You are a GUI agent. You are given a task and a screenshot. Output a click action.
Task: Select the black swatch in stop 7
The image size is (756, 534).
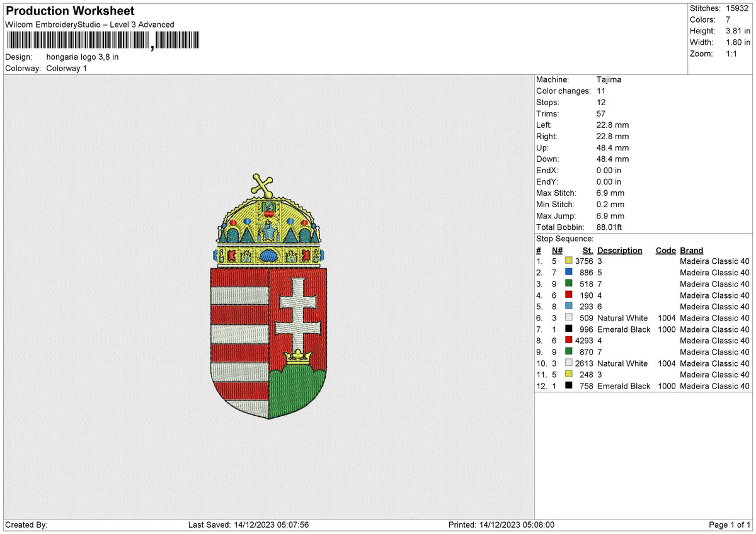[x=569, y=329]
